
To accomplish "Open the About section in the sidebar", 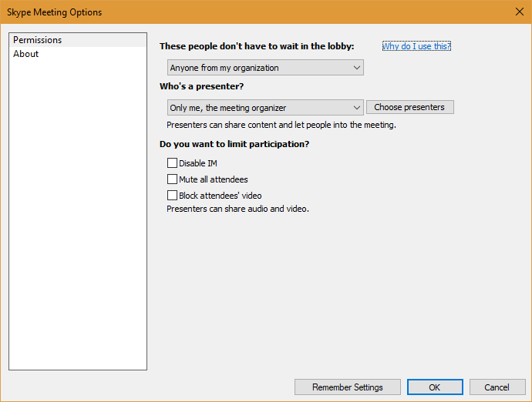I will tap(78, 54).
